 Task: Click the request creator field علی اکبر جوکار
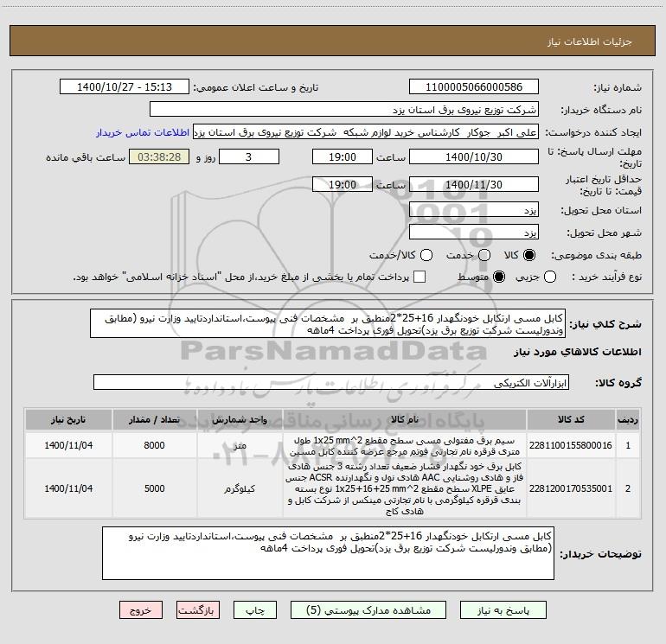pos(366,131)
